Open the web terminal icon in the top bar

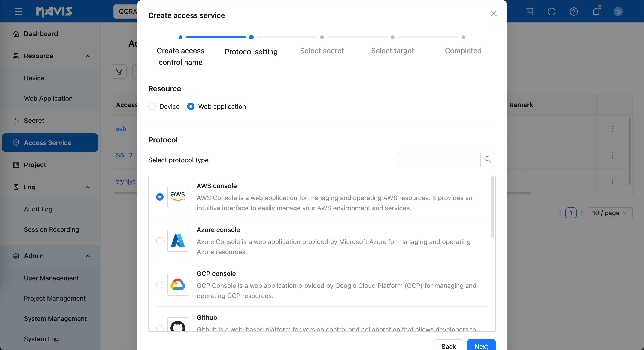point(529,12)
